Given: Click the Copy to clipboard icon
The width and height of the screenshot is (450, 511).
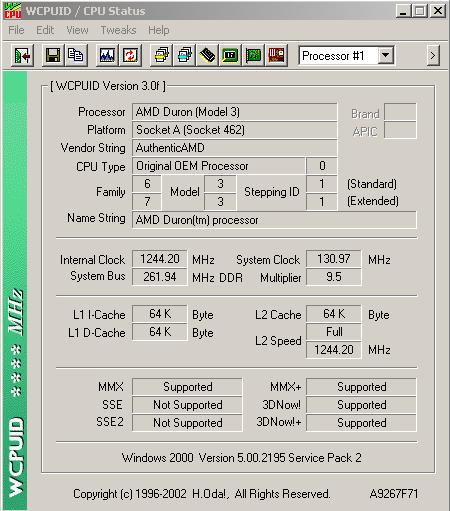Looking at the screenshot, I should pos(76,55).
